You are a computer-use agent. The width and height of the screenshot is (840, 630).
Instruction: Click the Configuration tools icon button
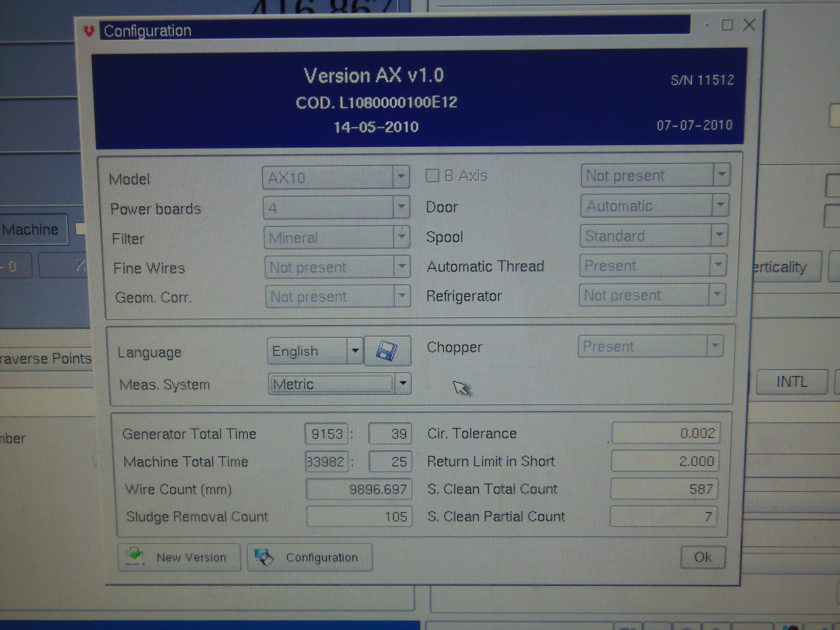point(310,557)
